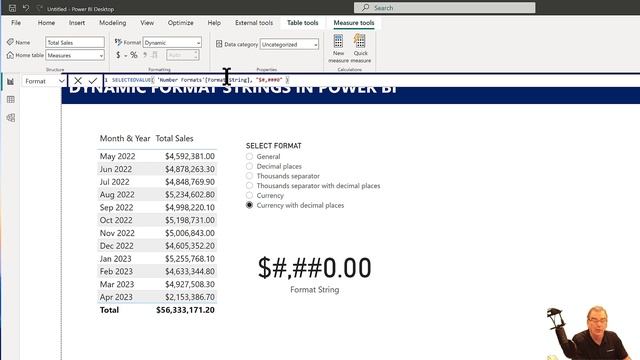Image resolution: width=640 pixels, height=360 pixels.
Task: Switch to the Table tools tab
Action: [x=302, y=23]
